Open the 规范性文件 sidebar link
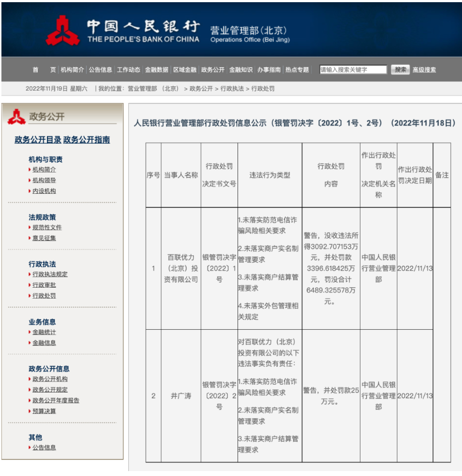 pos(47,228)
